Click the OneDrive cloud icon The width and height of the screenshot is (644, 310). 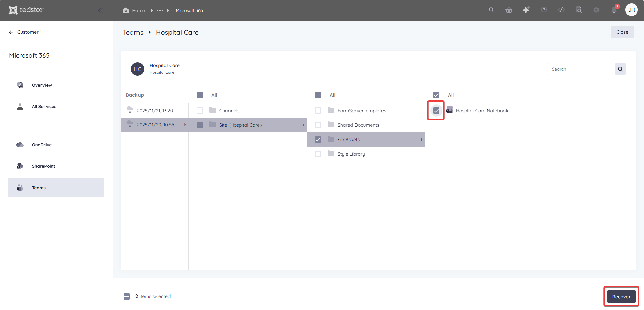click(x=20, y=145)
